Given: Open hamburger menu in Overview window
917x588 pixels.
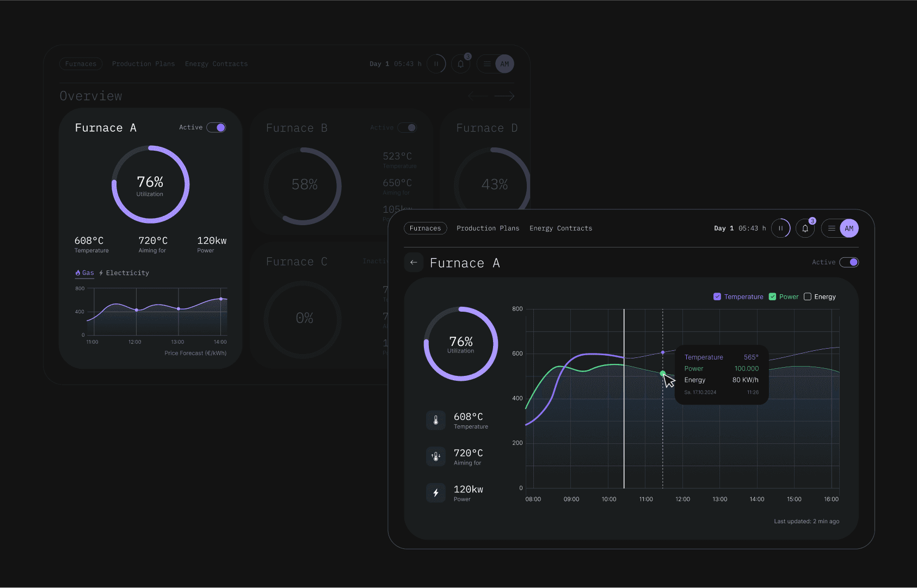Looking at the screenshot, I should click(487, 64).
